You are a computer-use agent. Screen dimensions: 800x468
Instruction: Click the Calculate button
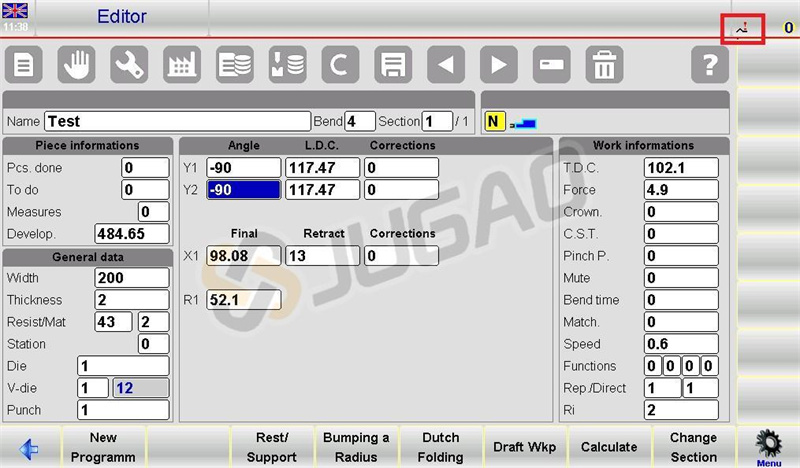click(x=609, y=447)
